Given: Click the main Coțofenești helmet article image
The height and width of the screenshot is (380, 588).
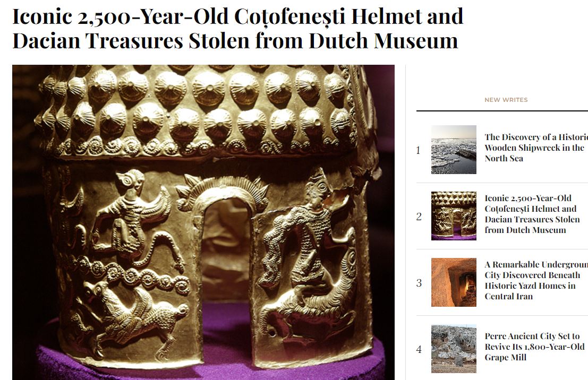Looking at the screenshot, I should tap(203, 222).
